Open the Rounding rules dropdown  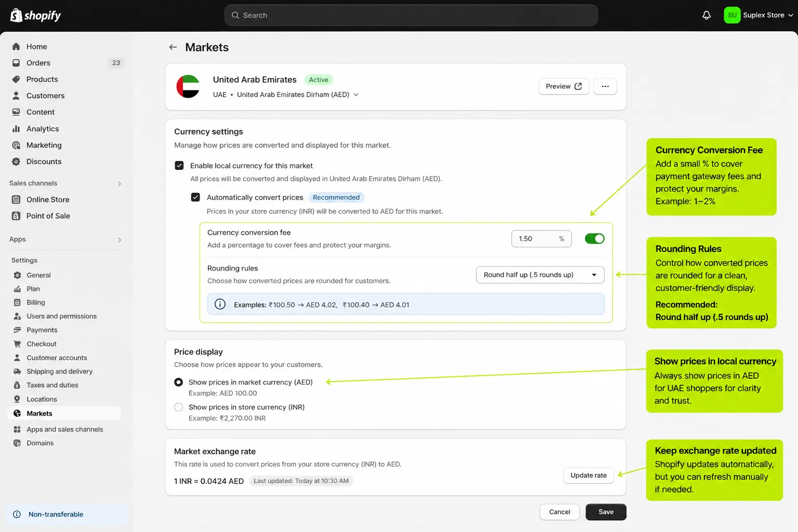[540, 275]
